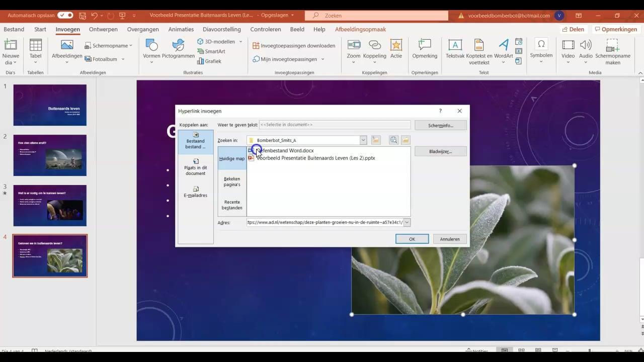The width and height of the screenshot is (644, 362).
Task: Open the Symbolen menu
Action: (541, 52)
